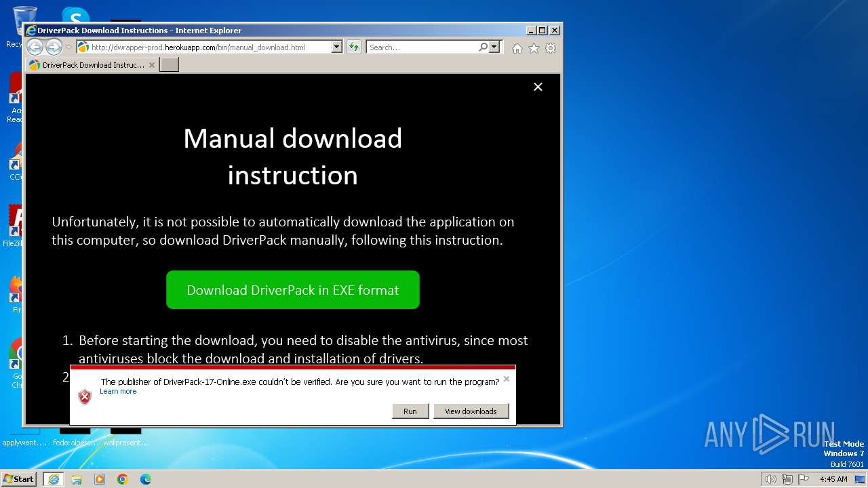Click Run in the download notification

[x=410, y=411]
